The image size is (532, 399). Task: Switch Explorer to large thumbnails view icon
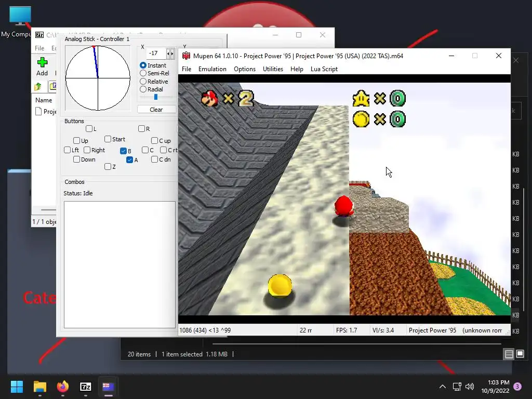click(x=520, y=354)
